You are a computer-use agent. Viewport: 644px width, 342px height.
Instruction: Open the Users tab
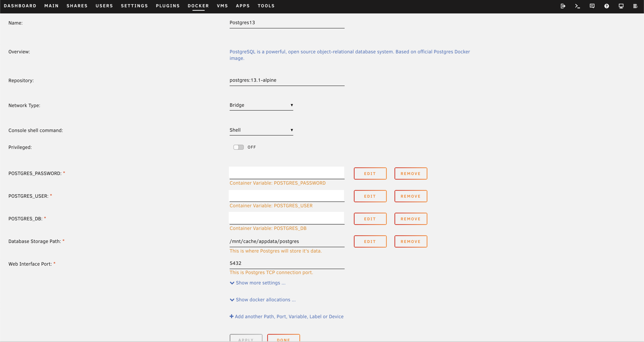pos(104,6)
